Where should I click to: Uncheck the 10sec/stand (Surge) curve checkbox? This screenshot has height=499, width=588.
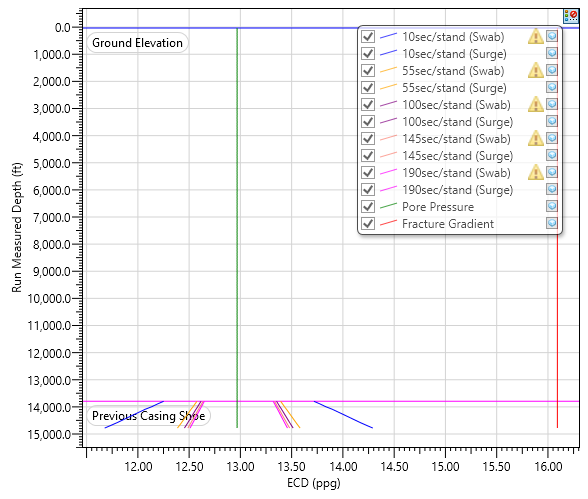368,54
